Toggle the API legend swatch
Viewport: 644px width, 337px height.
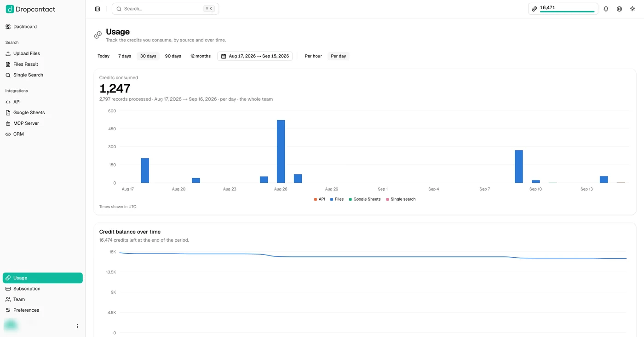coord(316,199)
